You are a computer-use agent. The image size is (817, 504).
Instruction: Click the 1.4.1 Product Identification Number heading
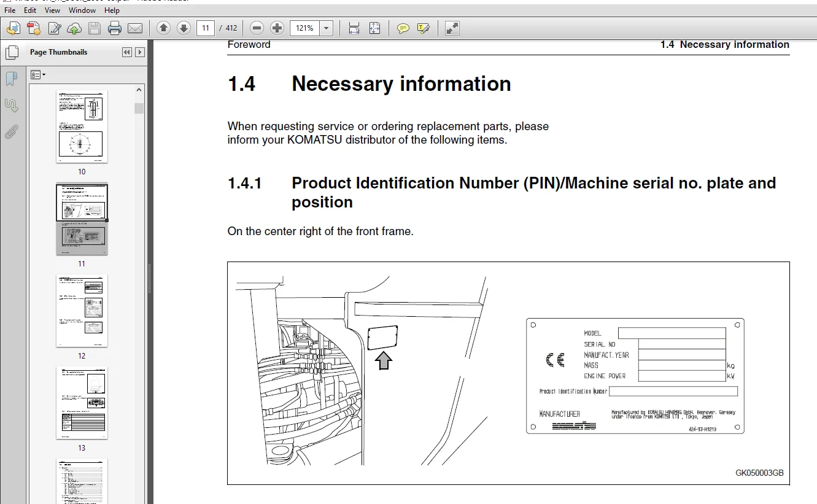tap(502, 192)
